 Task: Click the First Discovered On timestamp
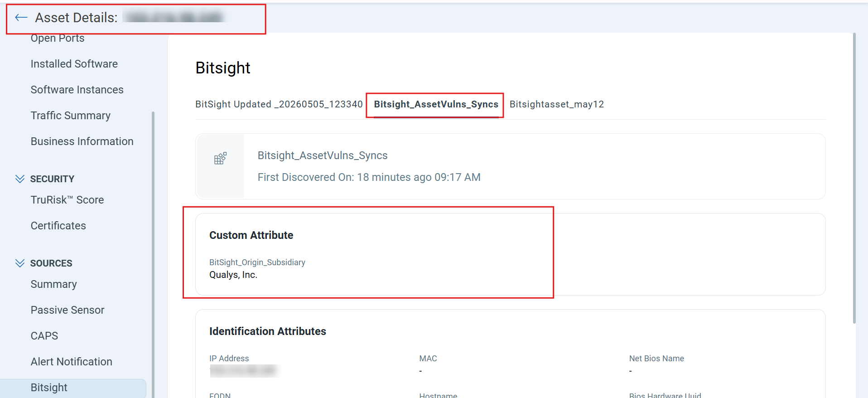pyautogui.click(x=369, y=177)
